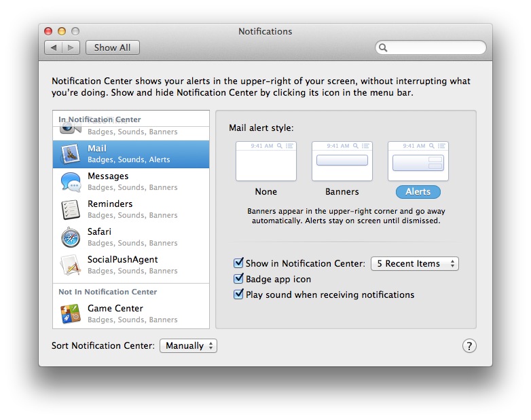Choose the highlighted Alerts label
Screen dimensions: 531x420
click(x=418, y=192)
